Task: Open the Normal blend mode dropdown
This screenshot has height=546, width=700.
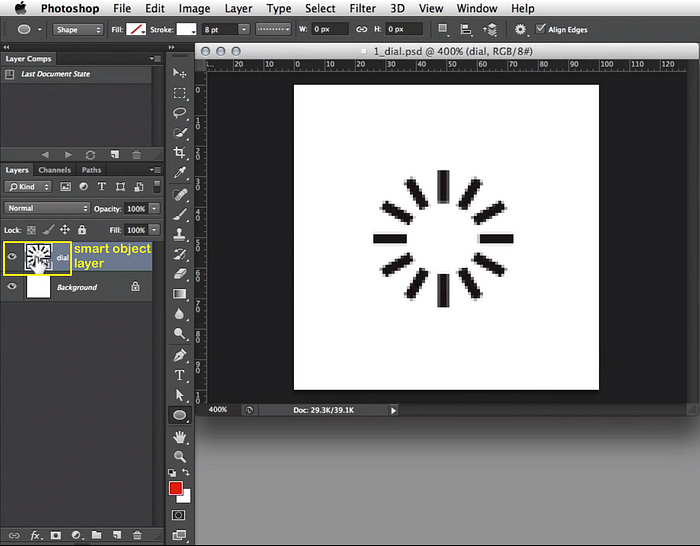Action: click(x=47, y=208)
